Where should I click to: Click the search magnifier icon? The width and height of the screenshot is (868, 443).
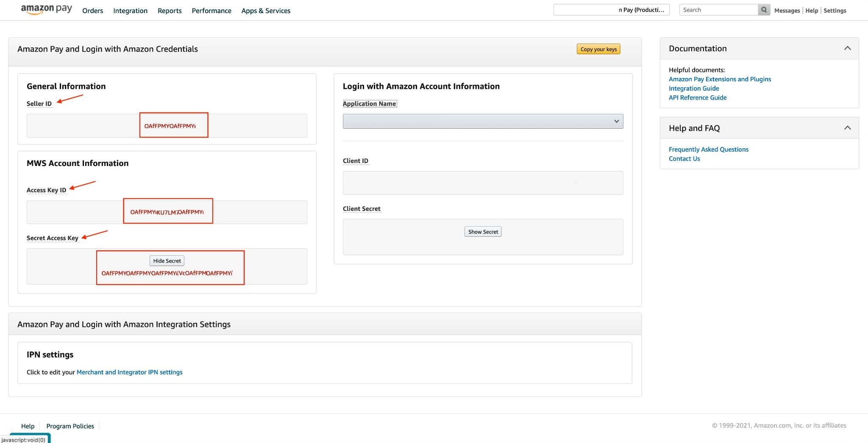click(x=764, y=10)
